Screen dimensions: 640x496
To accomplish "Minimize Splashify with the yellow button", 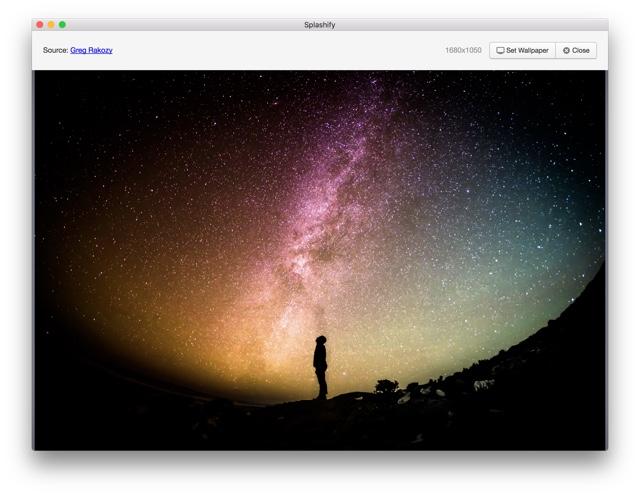I will click(x=51, y=24).
